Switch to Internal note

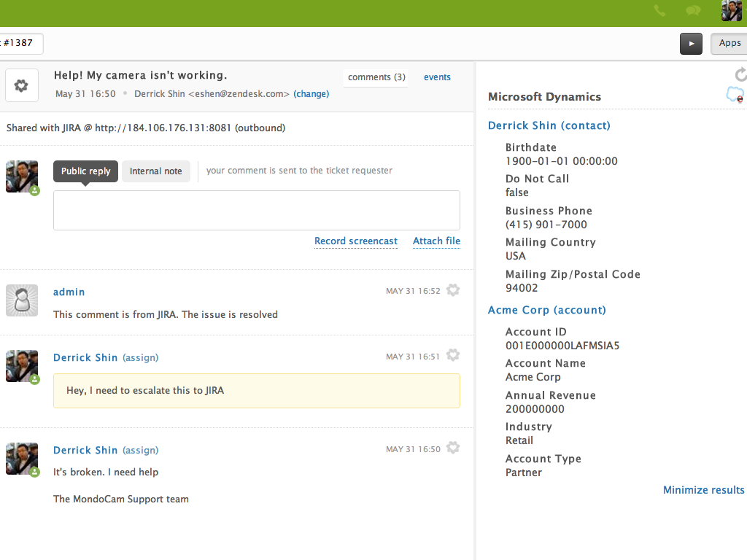click(155, 171)
